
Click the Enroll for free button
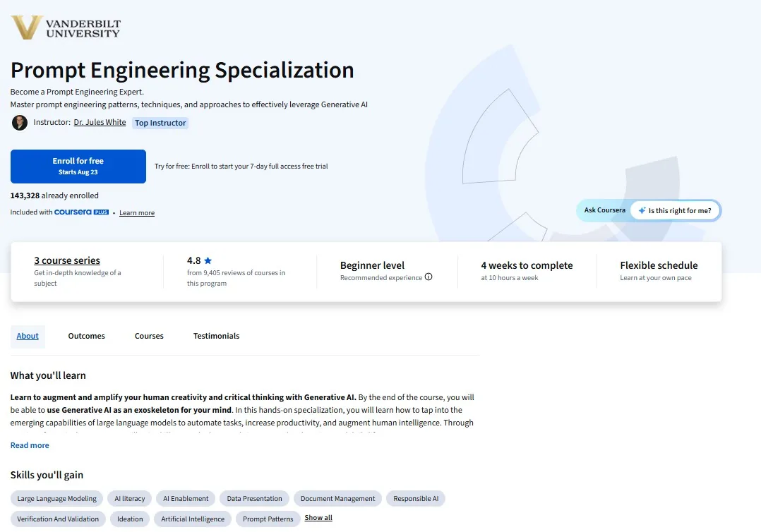[78, 167]
